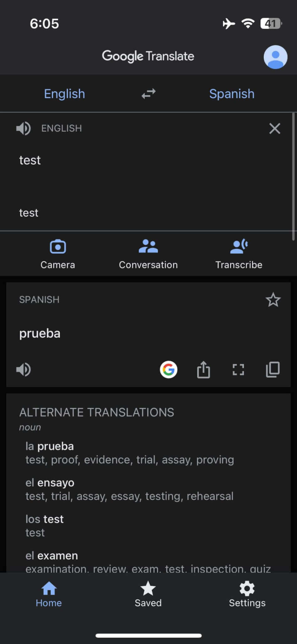Open Transcribe mode
This screenshot has height=644, width=297.
click(x=239, y=254)
